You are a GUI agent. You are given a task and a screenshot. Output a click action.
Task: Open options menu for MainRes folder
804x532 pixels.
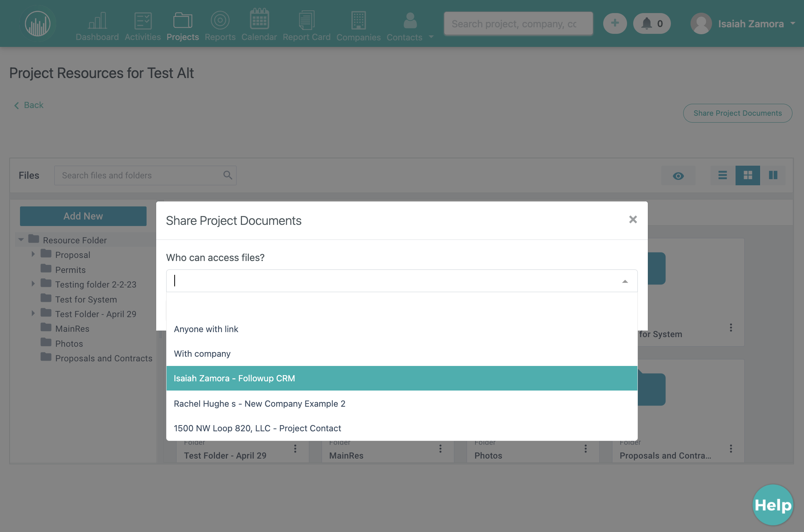pos(440,449)
